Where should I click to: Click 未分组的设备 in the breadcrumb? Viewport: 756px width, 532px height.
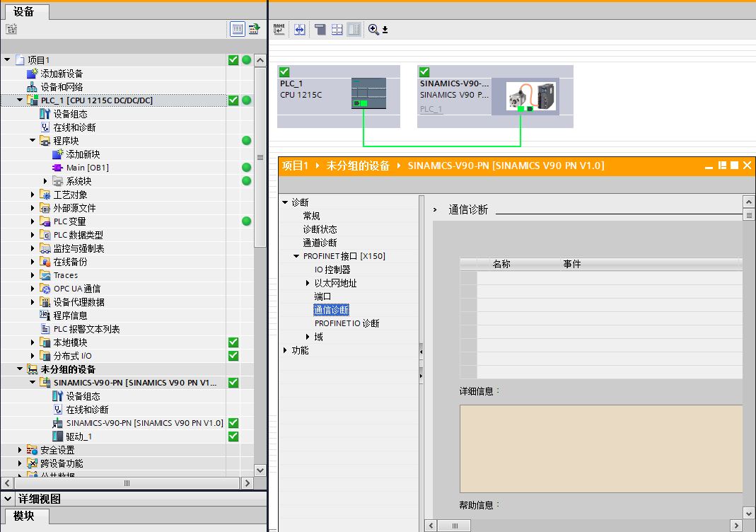(358, 166)
